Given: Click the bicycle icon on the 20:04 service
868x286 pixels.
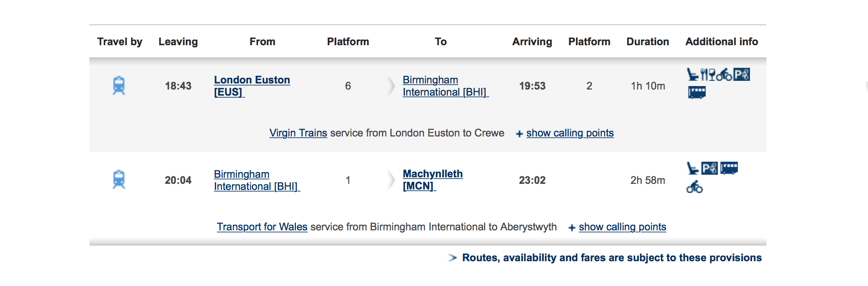Looking at the screenshot, I should (x=694, y=187).
